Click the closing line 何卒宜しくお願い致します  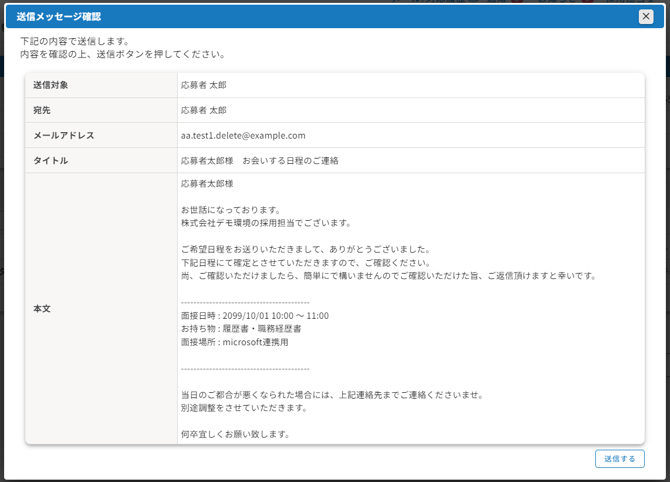click(236, 434)
